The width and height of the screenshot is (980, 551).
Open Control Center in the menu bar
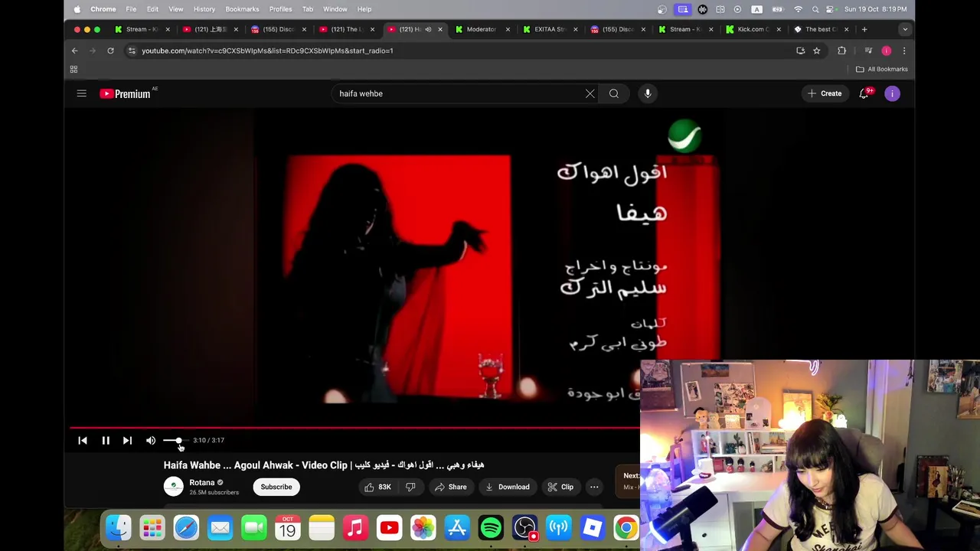point(830,9)
